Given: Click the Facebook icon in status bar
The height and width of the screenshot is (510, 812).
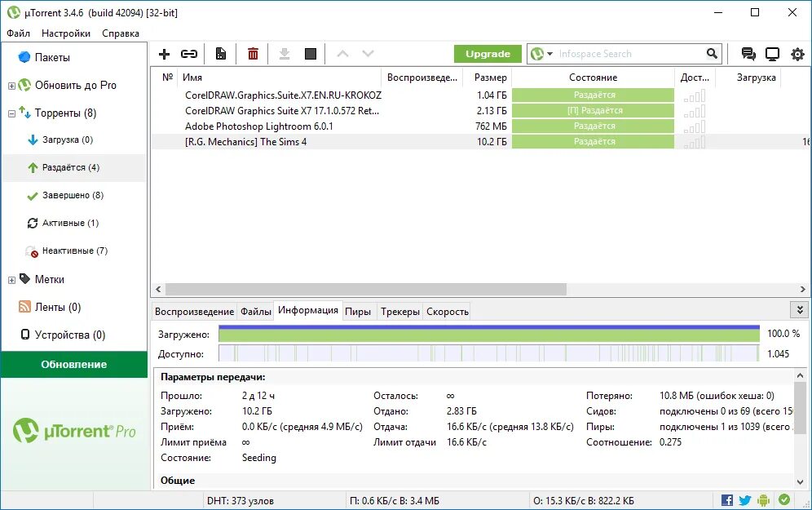Looking at the screenshot, I should pos(727,500).
